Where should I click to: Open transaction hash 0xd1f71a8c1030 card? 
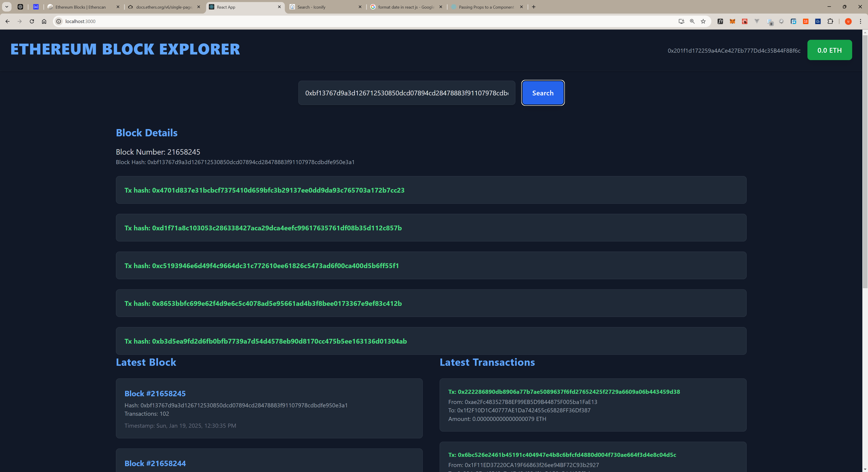[x=431, y=228]
